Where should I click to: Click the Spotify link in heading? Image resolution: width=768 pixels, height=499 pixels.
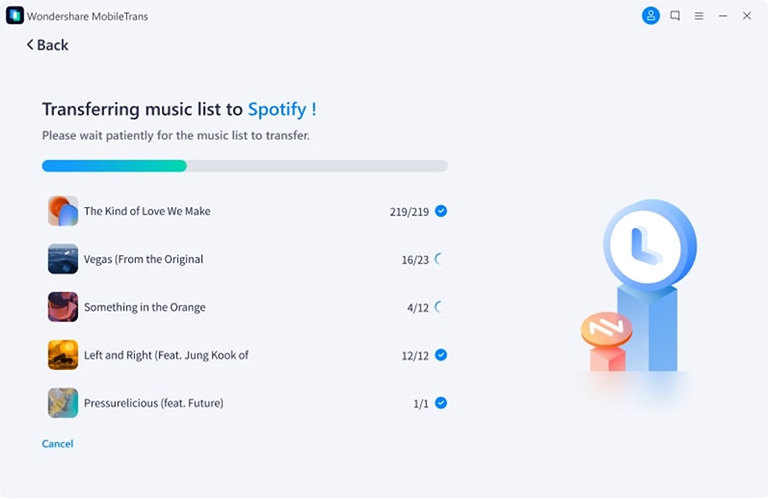[x=277, y=109]
